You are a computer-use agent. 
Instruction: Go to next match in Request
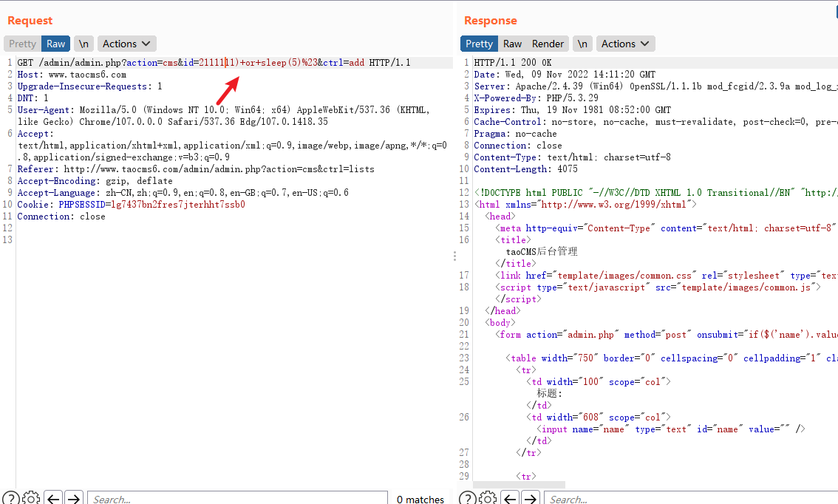pyautogui.click(x=74, y=498)
